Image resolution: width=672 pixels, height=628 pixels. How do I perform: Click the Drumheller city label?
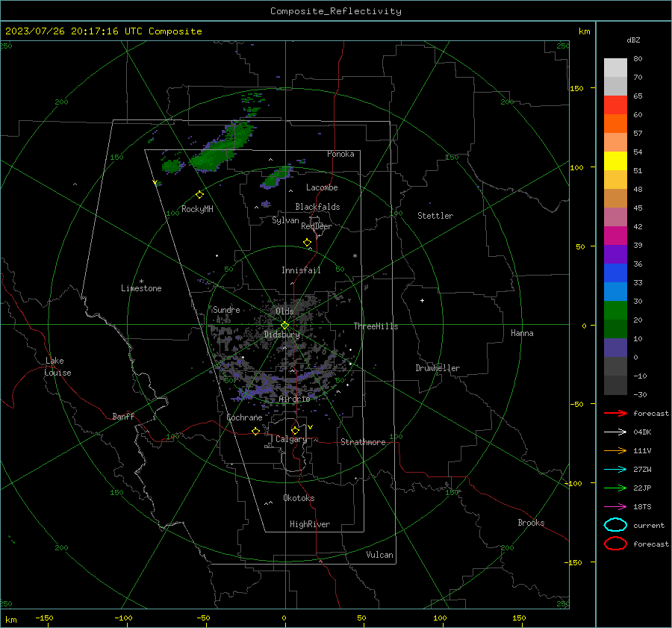(438, 368)
